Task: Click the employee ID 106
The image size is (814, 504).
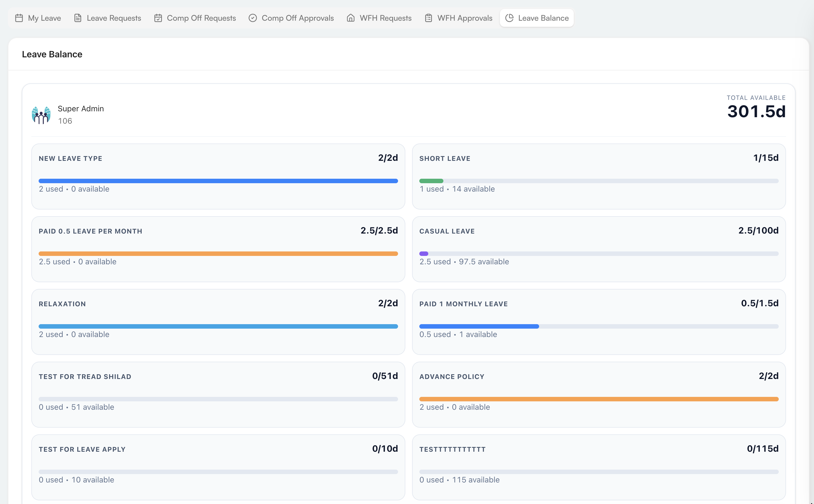Action: [65, 121]
